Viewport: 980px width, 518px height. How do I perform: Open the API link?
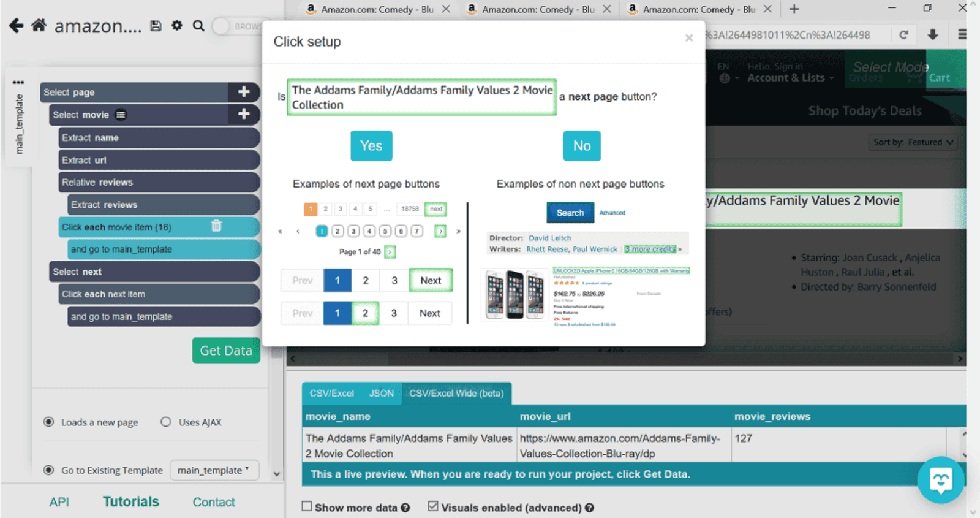click(59, 502)
